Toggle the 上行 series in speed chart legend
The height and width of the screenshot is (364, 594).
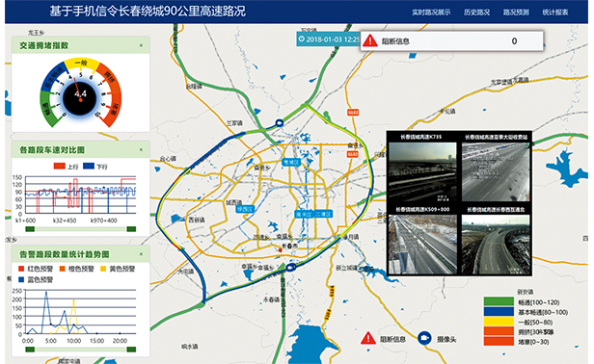click(66, 167)
